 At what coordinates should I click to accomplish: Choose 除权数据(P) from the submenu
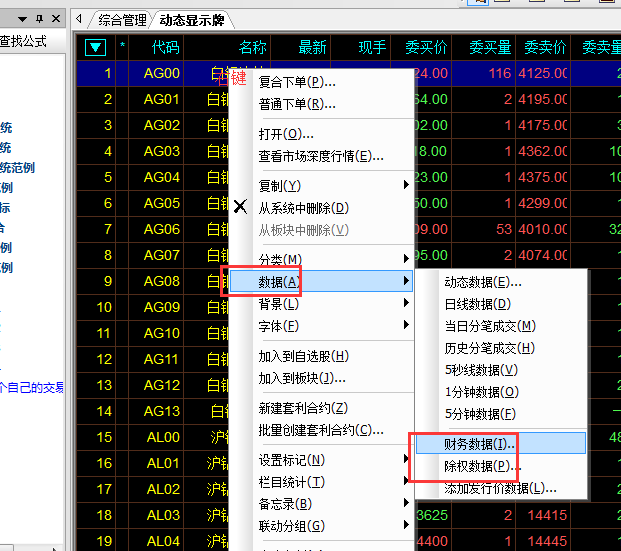[482, 466]
